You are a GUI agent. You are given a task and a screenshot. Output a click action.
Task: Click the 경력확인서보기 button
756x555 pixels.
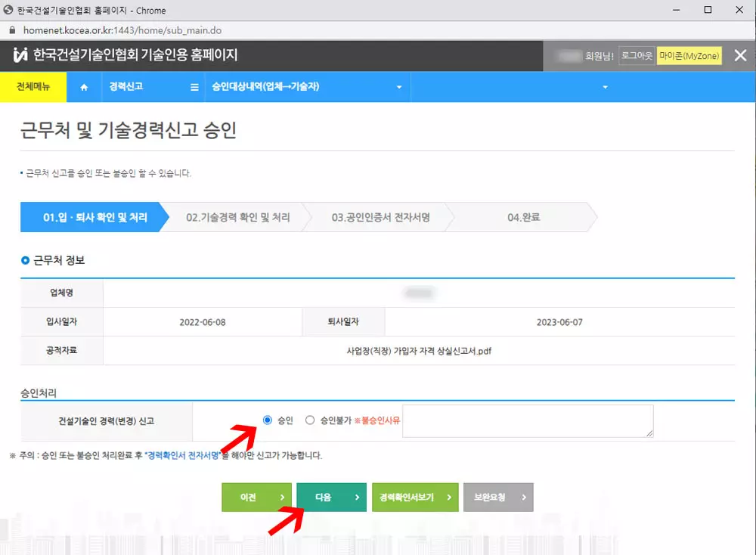(414, 497)
